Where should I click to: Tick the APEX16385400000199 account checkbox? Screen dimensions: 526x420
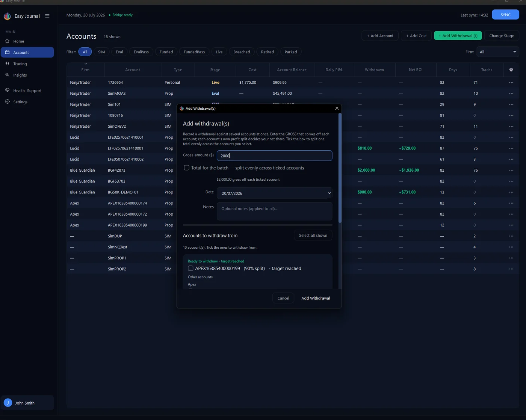click(x=190, y=268)
